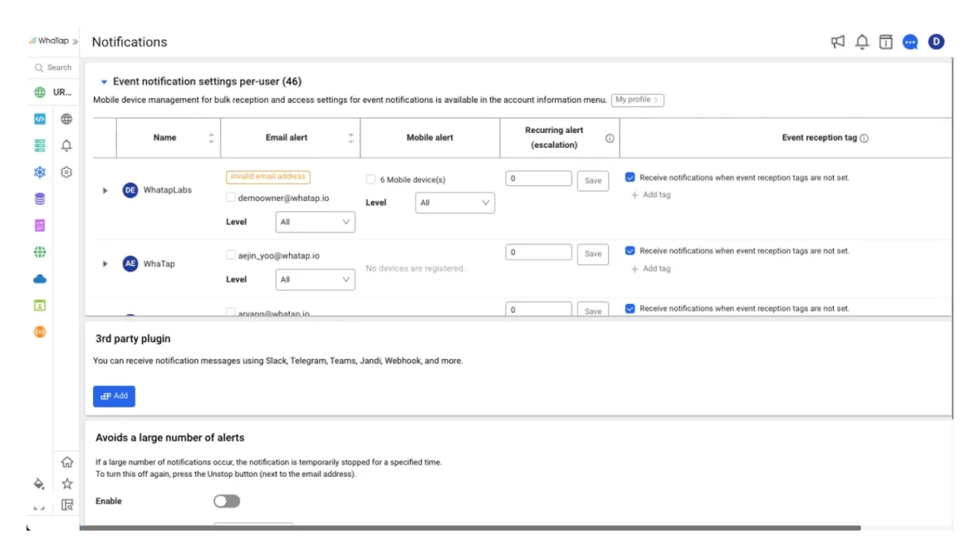The height and width of the screenshot is (560, 980).
Task: Sort the table by Name column
Action: pos(212,138)
